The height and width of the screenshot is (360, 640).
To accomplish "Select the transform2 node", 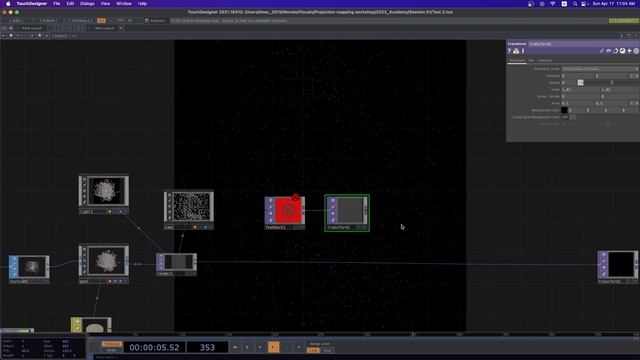I will coord(347,213).
